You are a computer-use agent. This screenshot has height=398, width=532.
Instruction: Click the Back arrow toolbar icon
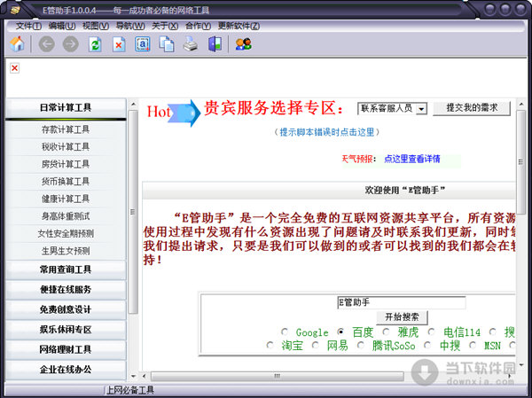pos(46,44)
